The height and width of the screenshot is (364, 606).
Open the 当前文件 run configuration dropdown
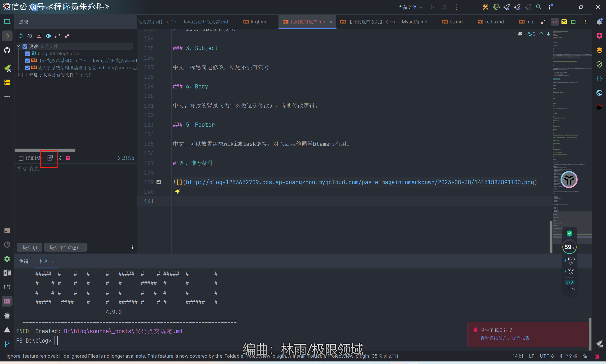(410, 7)
